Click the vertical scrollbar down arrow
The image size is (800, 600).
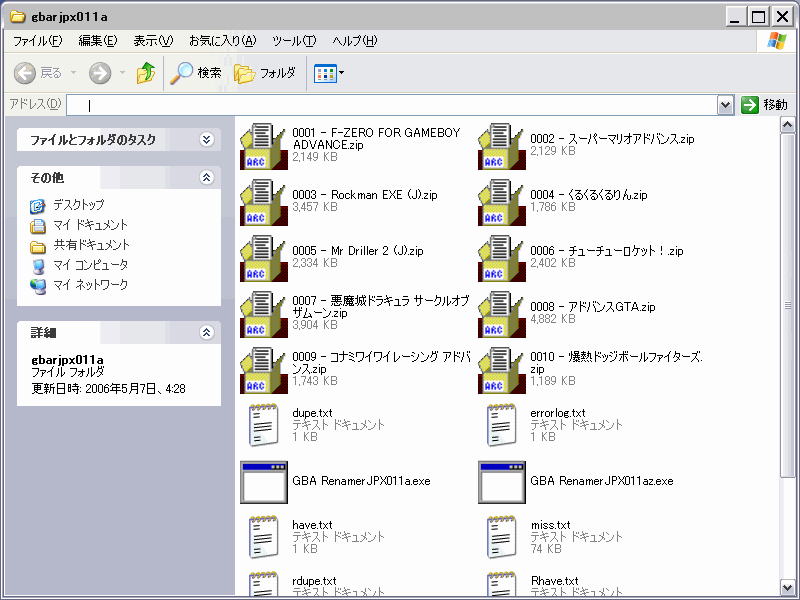coord(788,588)
